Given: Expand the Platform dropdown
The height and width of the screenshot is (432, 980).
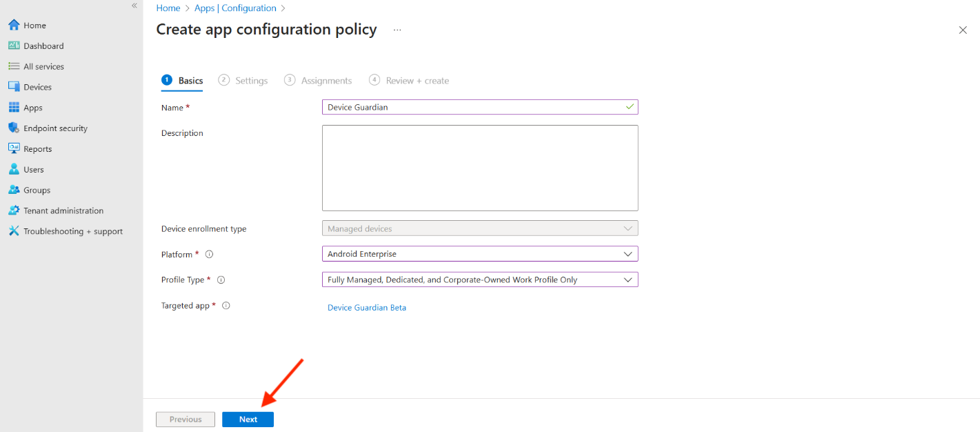Looking at the screenshot, I should 479,254.
